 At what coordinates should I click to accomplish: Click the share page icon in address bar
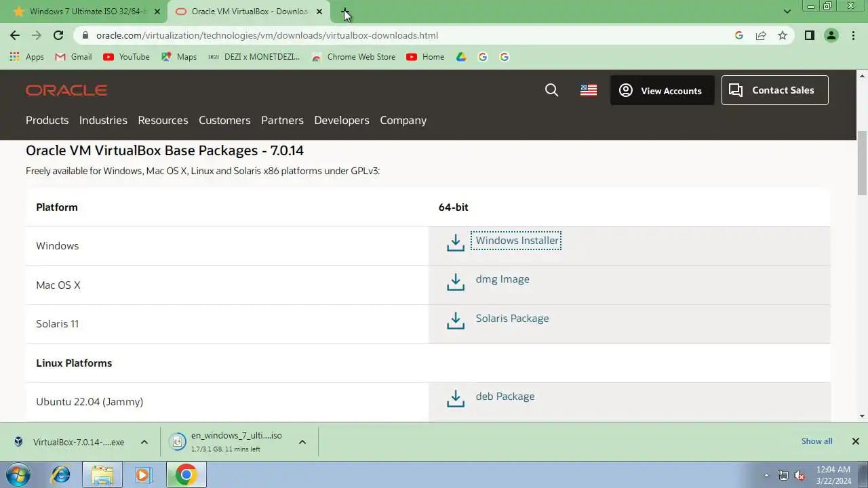click(761, 35)
